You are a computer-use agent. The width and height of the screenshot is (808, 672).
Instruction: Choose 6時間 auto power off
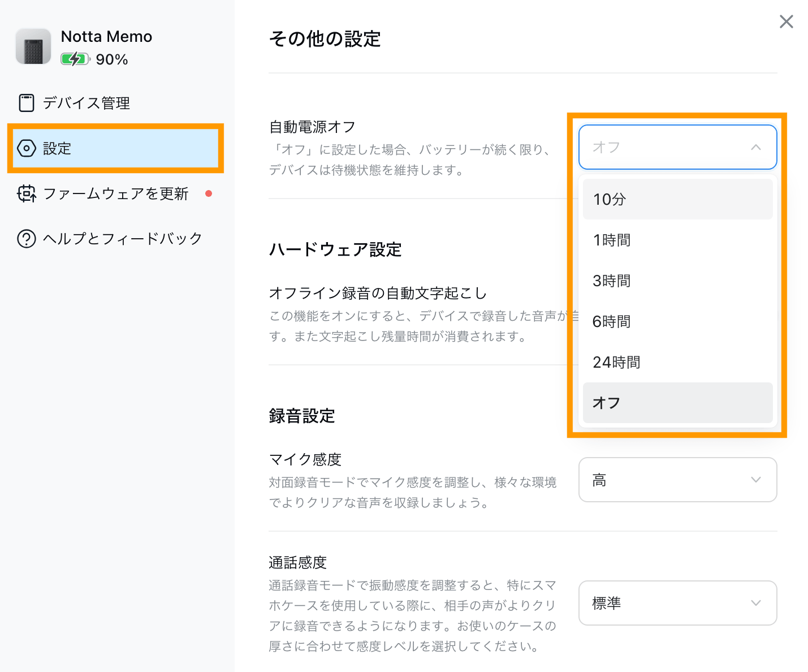[x=677, y=321]
